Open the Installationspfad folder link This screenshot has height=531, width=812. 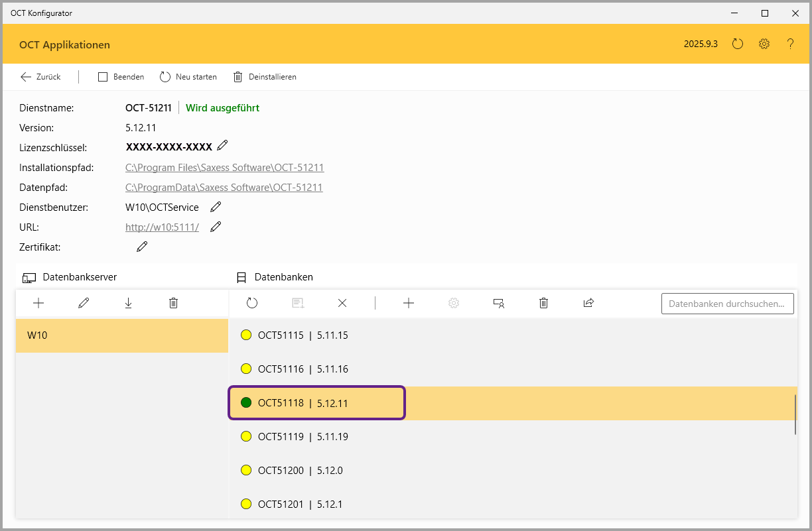(x=224, y=168)
